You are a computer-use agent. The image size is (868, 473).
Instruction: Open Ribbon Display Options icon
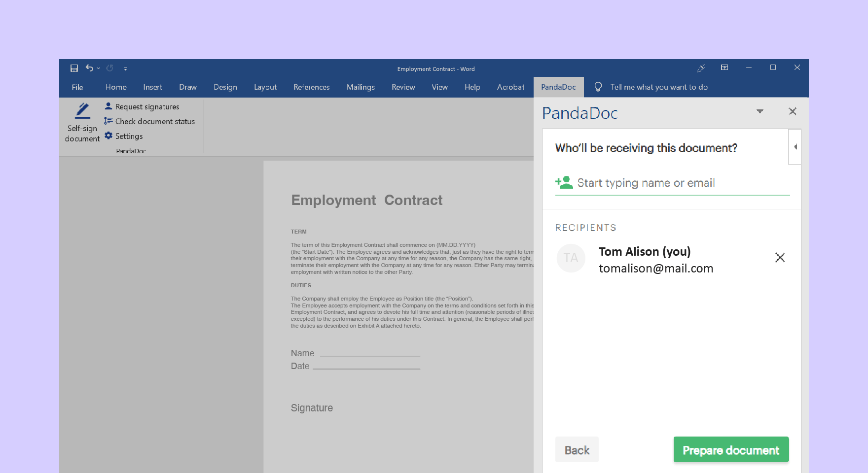pos(724,68)
